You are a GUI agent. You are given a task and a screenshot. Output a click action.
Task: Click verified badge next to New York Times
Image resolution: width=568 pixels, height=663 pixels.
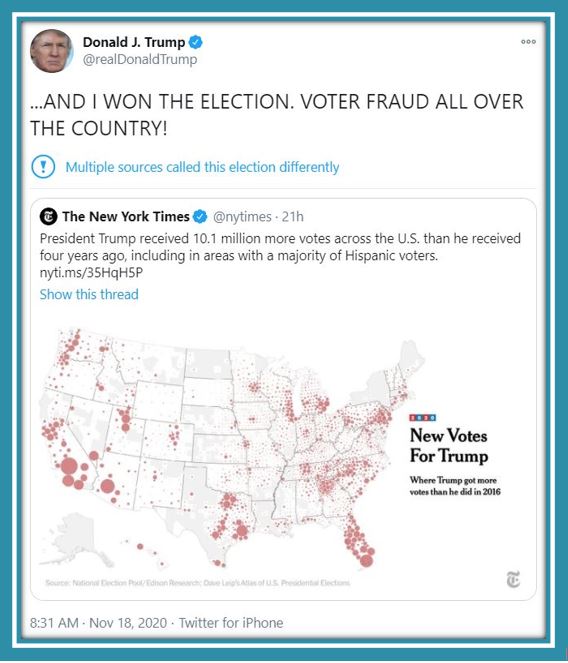(x=200, y=216)
